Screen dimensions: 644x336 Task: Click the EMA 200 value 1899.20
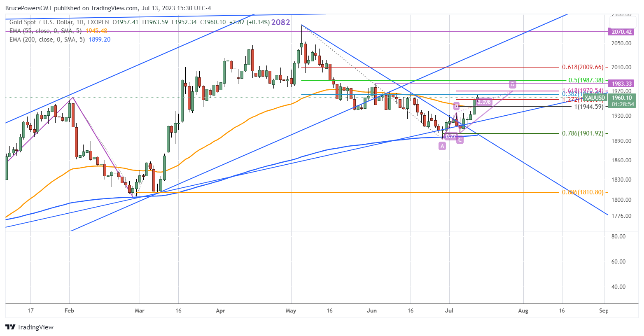click(100, 40)
